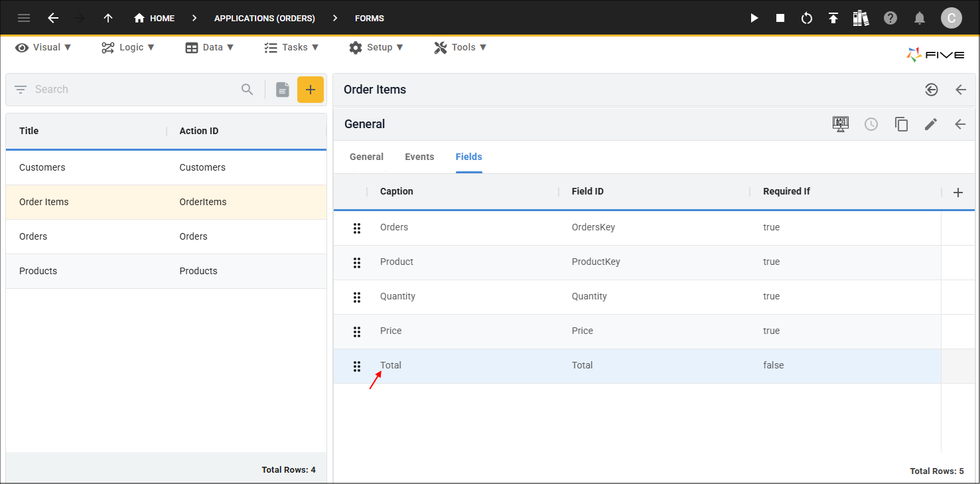Open the Setup dropdown menu
This screenshot has height=484, width=980.
pyautogui.click(x=376, y=47)
